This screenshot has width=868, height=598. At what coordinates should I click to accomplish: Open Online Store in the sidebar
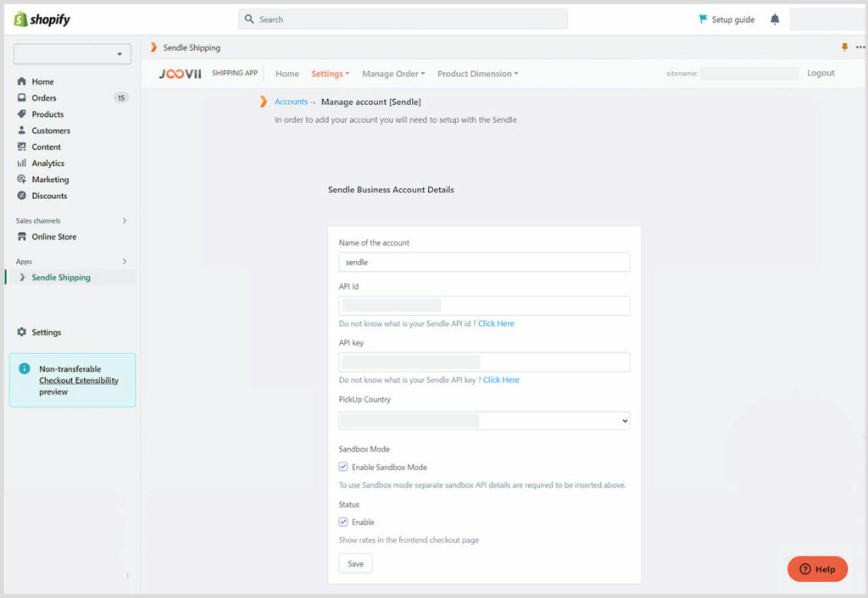[53, 237]
